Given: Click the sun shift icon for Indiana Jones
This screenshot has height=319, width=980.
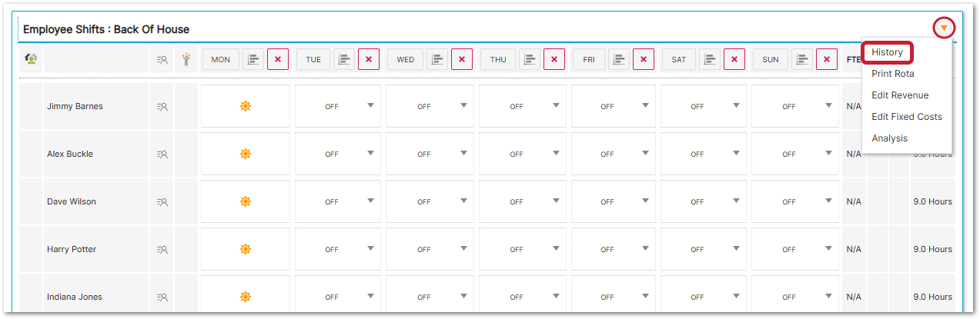Looking at the screenshot, I should [x=245, y=297].
